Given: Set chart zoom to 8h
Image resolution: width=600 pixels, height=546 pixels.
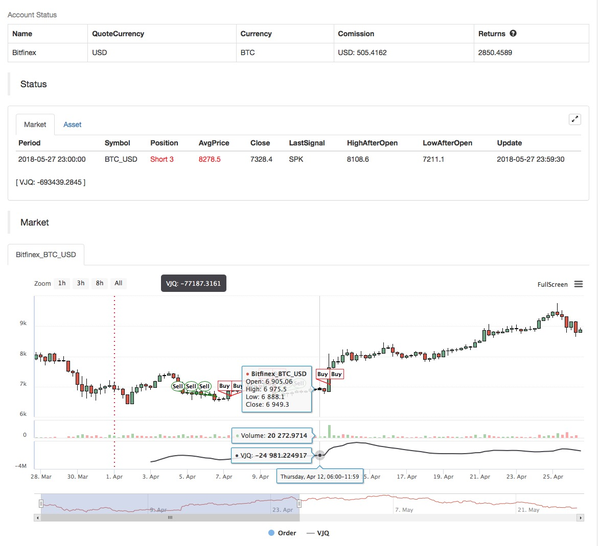Looking at the screenshot, I should 100,284.
